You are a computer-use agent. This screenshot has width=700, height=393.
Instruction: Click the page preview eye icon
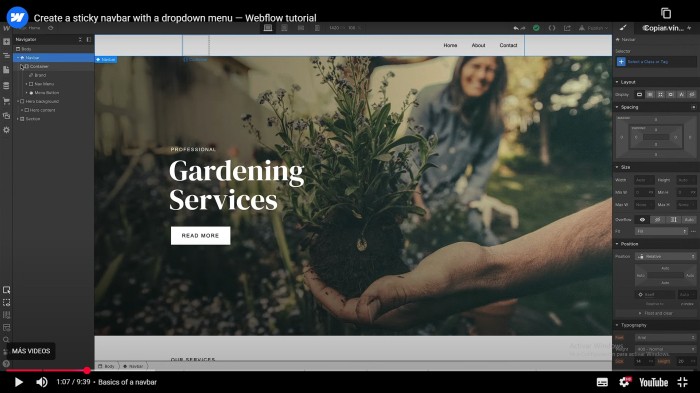pyautogui.click(x=50, y=28)
